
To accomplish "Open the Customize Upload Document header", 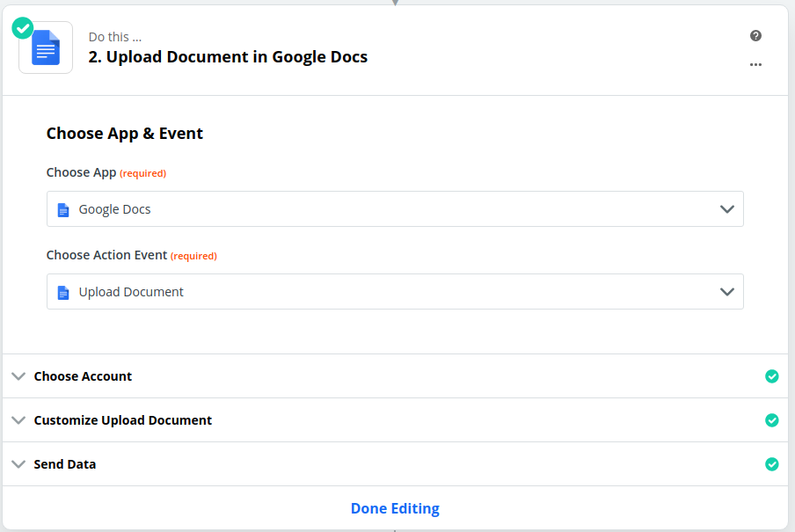I will [x=395, y=420].
